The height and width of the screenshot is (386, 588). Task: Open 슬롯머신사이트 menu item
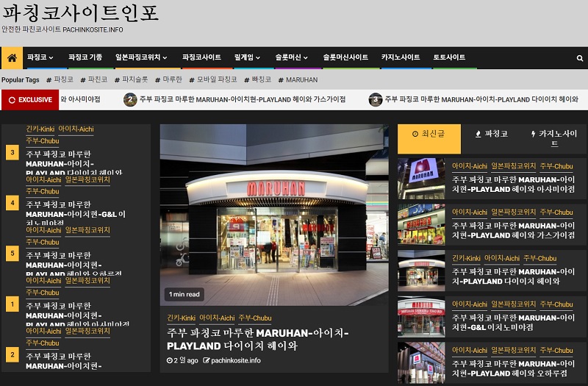[x=345, y=57]
